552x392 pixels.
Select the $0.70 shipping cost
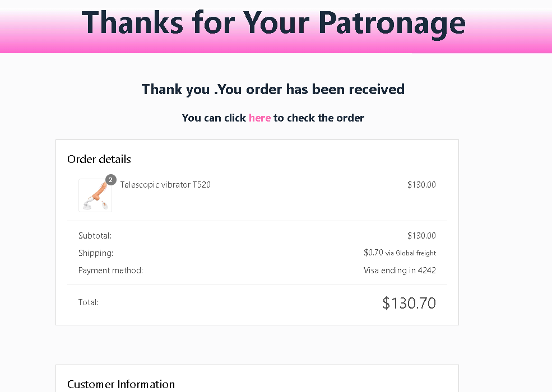(373, 253)
